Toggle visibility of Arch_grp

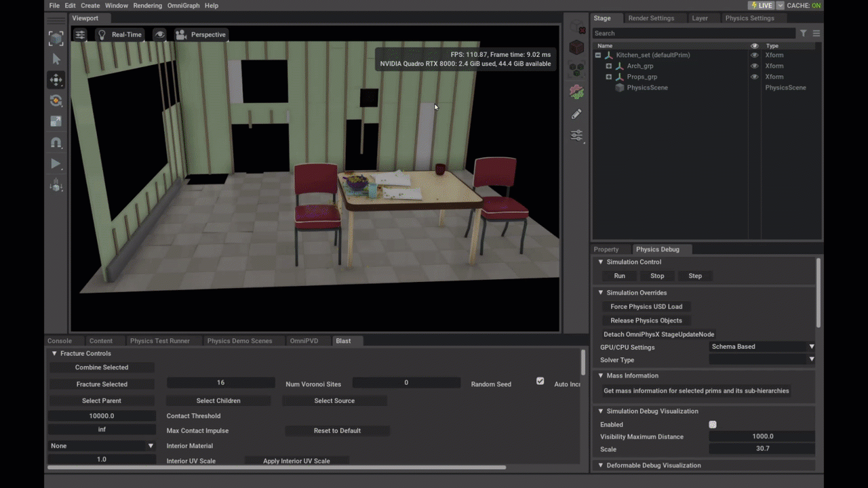[x=754, y=66]
